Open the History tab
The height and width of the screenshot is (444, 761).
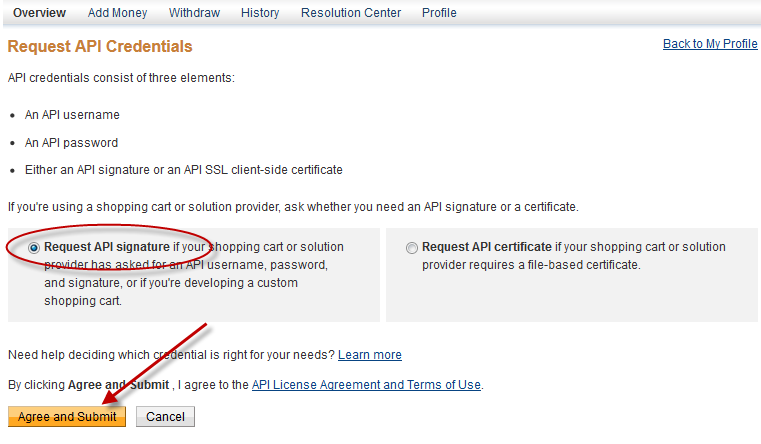[260, 13]
